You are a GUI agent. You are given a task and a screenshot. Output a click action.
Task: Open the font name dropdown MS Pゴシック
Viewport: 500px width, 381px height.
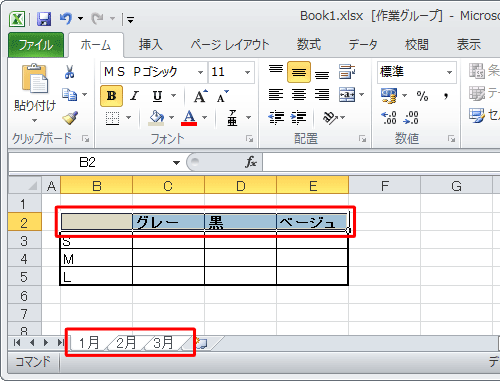tap(200, 72)
